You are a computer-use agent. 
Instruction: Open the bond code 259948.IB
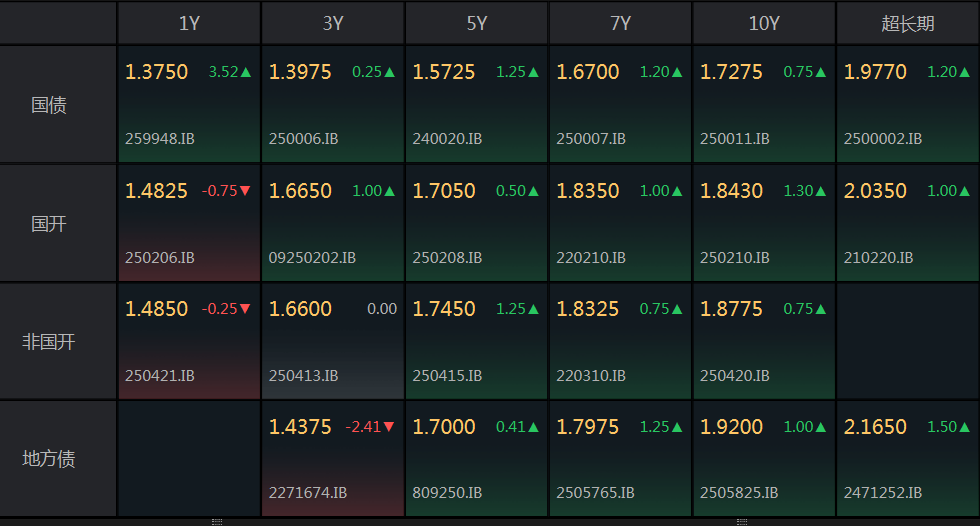pos(160,139)
